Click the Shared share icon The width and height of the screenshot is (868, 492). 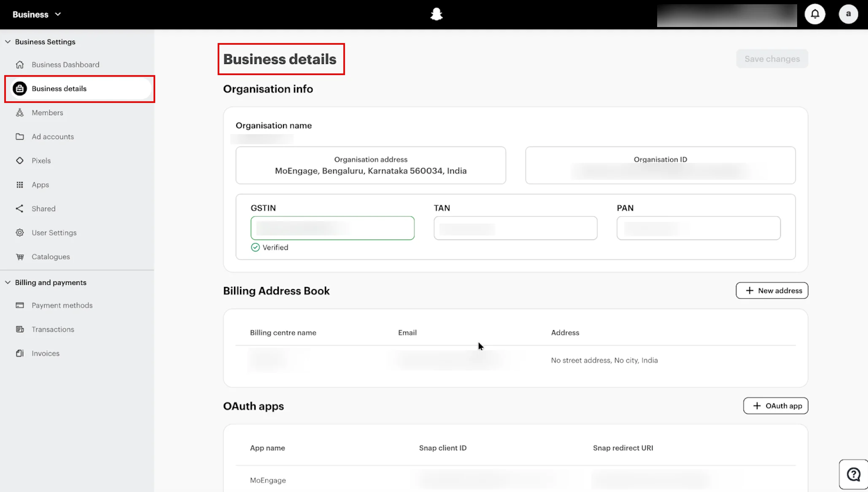pos(20,208)
